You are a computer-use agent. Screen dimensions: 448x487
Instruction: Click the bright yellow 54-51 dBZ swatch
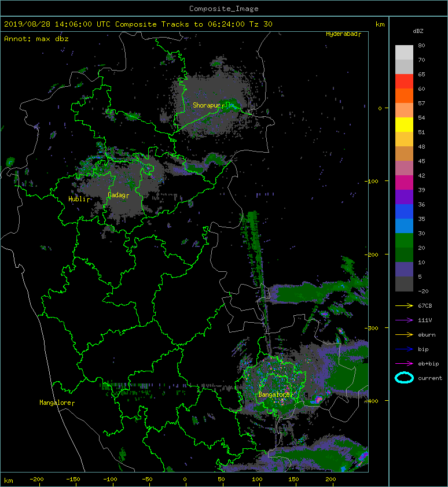pos(404,125)
